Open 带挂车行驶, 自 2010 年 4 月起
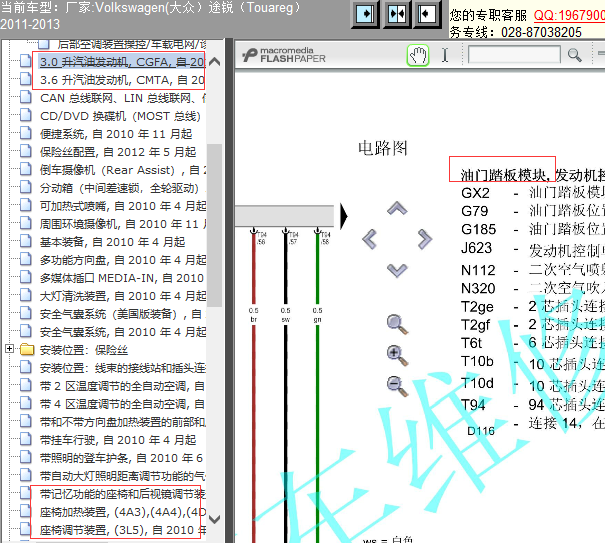Viewport: 605px width, 543px height. pyautogui.click(x=118, y=440)
